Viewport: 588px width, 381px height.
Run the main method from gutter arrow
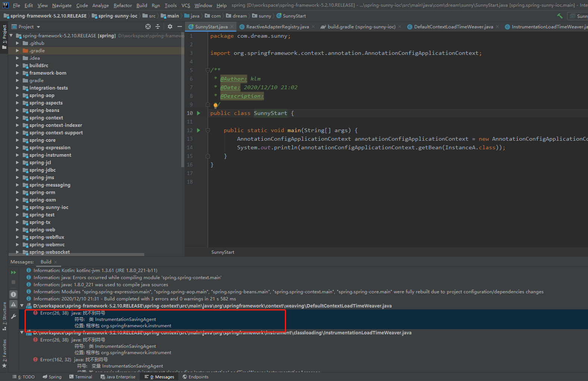click(198, 130)
